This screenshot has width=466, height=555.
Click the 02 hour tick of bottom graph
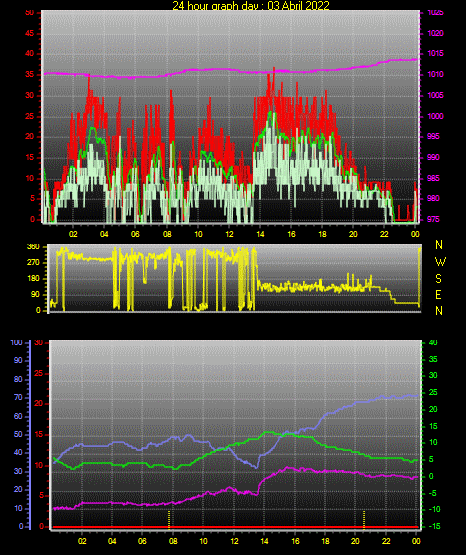tap(82, 541)
